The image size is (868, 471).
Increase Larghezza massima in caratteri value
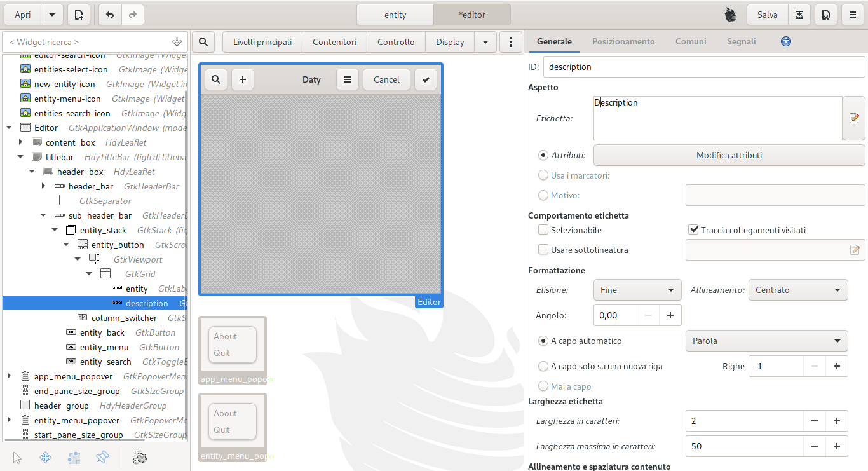836,446
